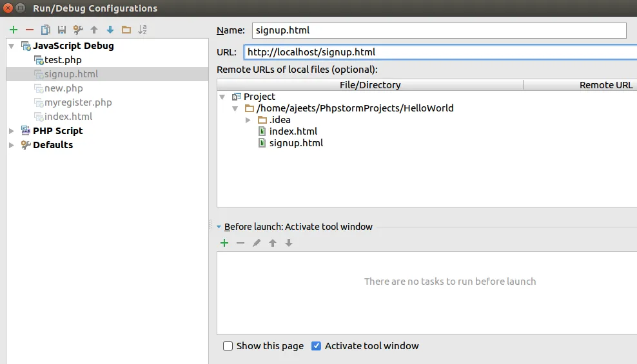637x364 pixels.
Task: Sort configurations alphabetically
Action: point(142,30)
